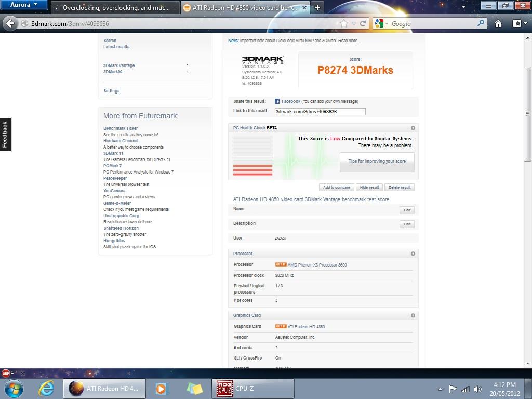Open the browser home page icon

[498, 23]
